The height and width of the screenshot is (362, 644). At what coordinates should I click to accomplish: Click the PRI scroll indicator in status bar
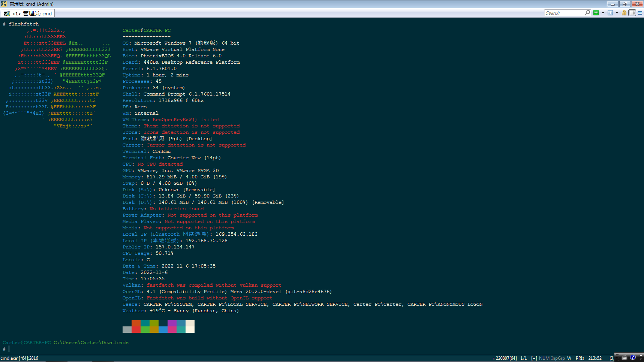pos(580,358)
